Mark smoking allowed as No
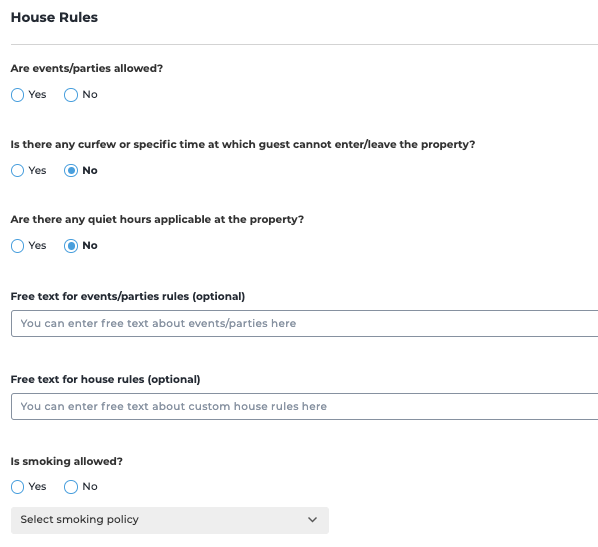This screenshot has width=598, height=547. (x=71, y=487)
